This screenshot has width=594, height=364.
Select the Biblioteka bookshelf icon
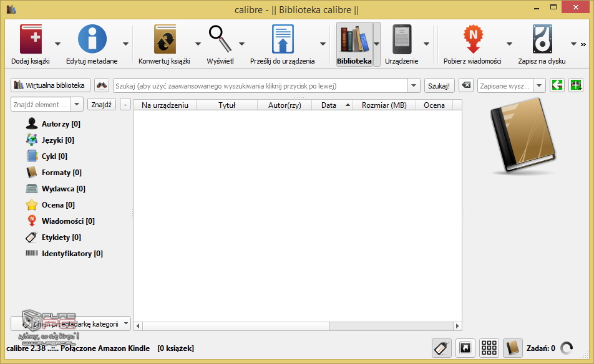354,39
